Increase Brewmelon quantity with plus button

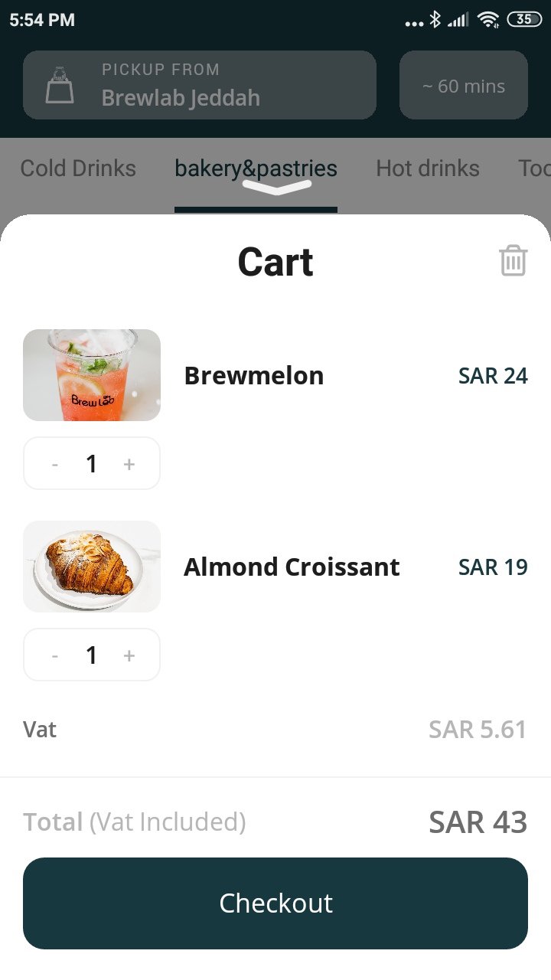pos(129,464)
